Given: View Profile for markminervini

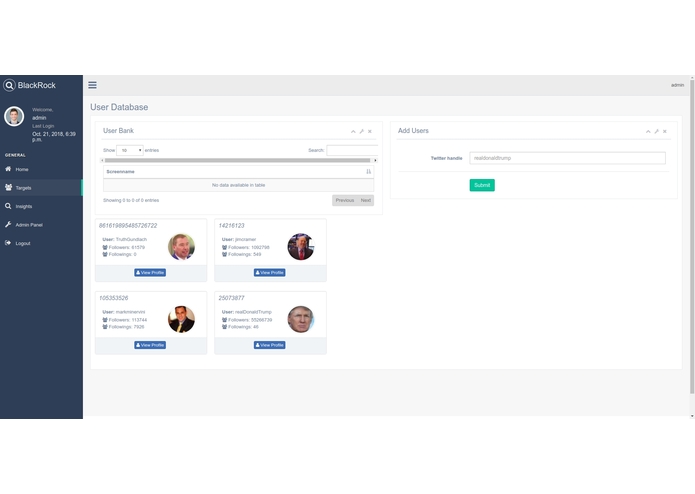Looking at the screenshot, I should [150, 345].
